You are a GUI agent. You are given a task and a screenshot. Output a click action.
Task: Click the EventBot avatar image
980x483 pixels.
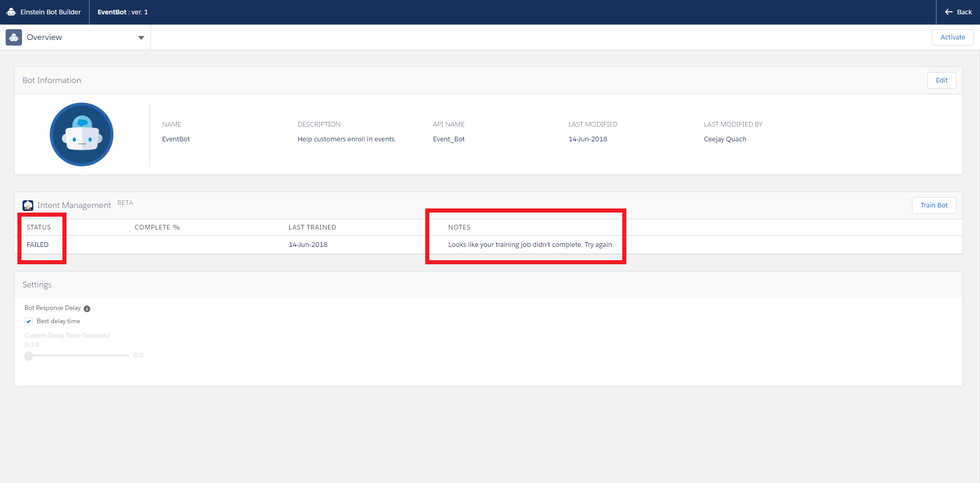[81, 134]
